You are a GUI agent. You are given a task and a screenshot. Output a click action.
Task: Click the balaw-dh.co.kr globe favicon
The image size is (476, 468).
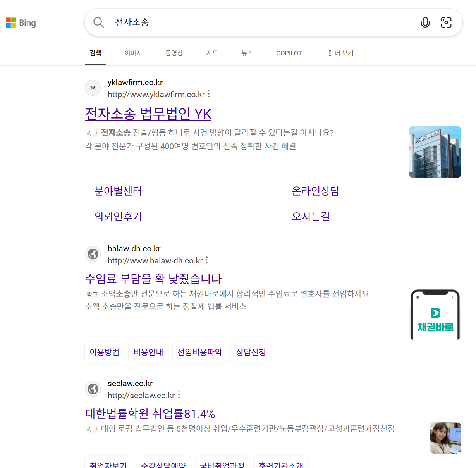(x=93, y=254)
